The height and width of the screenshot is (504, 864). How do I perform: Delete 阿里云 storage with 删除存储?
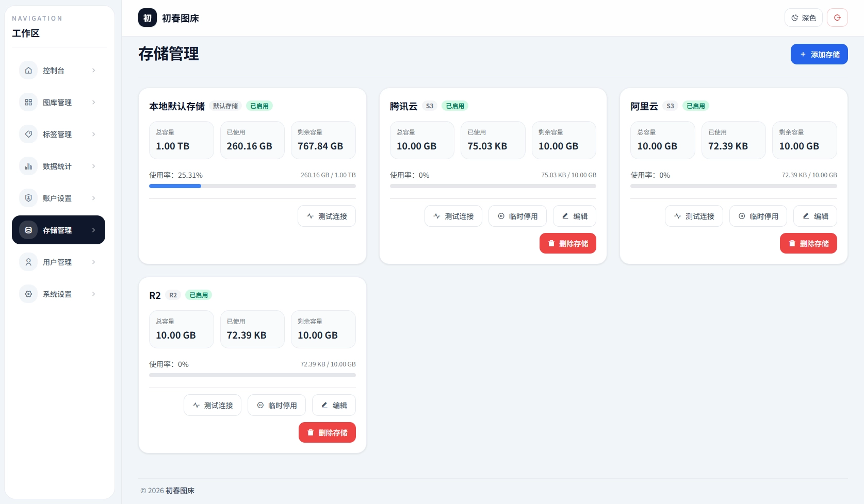point(808,243)
